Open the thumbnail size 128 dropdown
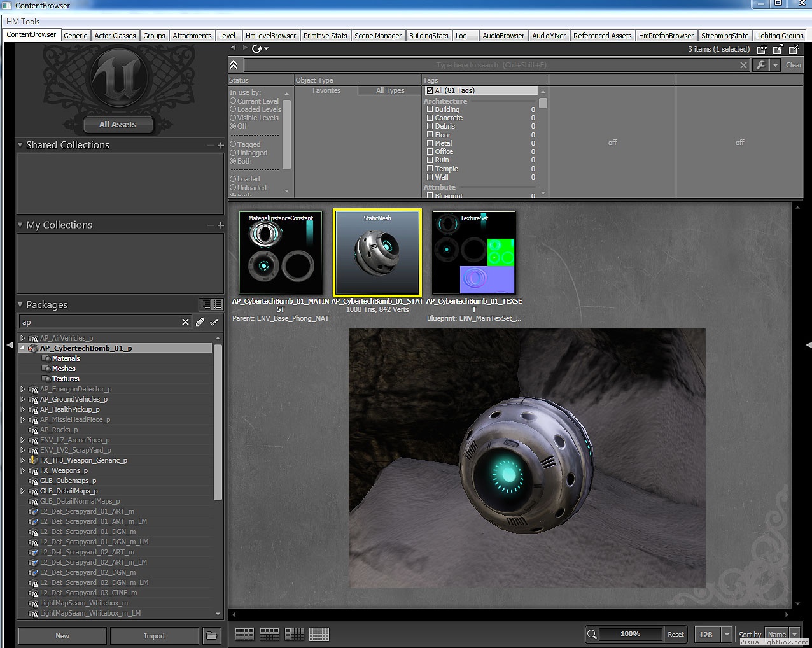Image resolution: width=812 pixels, height=648 pixels. point(727,635)
